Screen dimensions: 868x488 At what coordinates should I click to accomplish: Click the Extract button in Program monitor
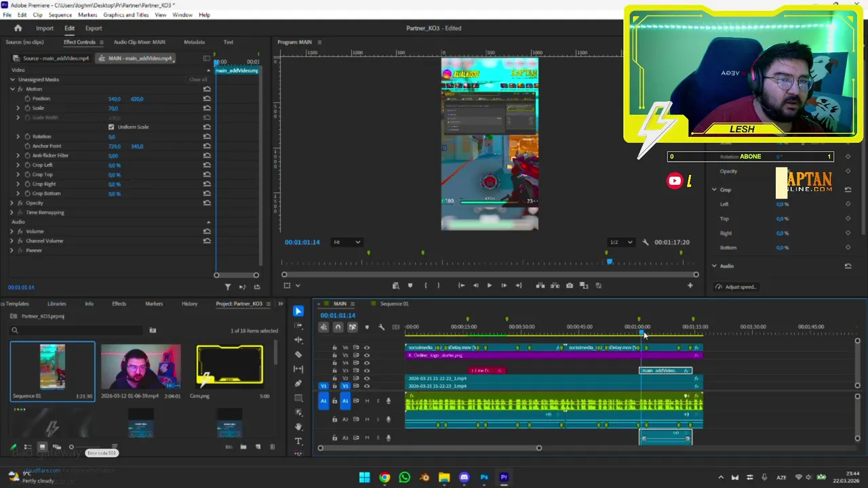click(555, 285)
